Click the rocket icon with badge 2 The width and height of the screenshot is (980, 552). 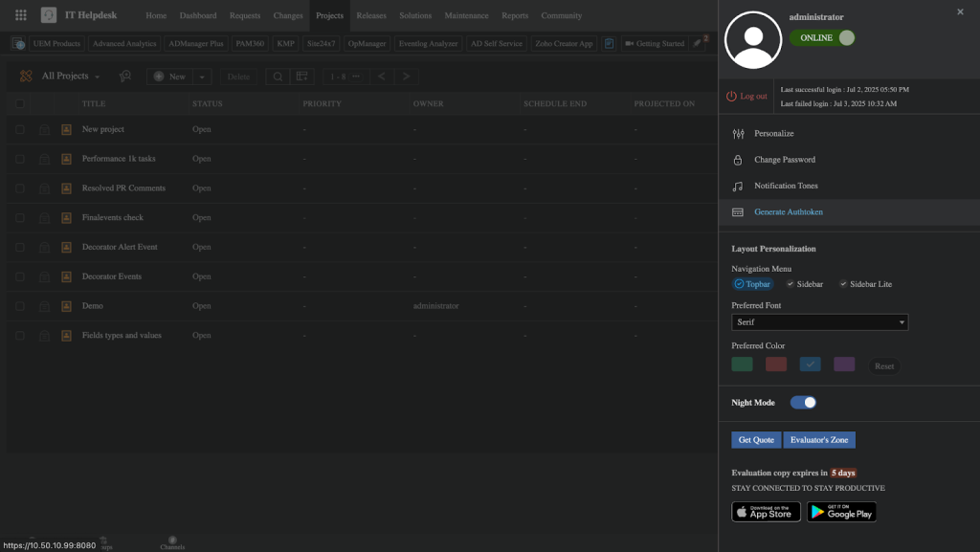point(698,43)
